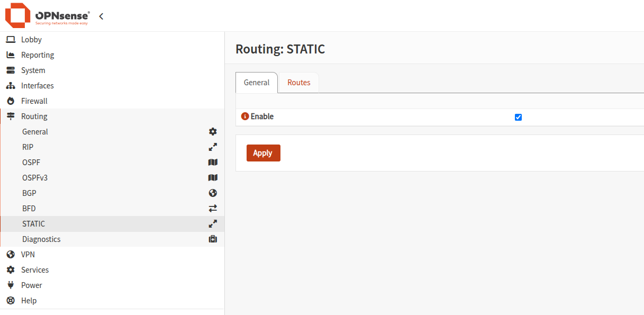Click the medkit icon next to Diagnostics
The height and width of the screenshot is (315, 644).
tap(213, 239)
